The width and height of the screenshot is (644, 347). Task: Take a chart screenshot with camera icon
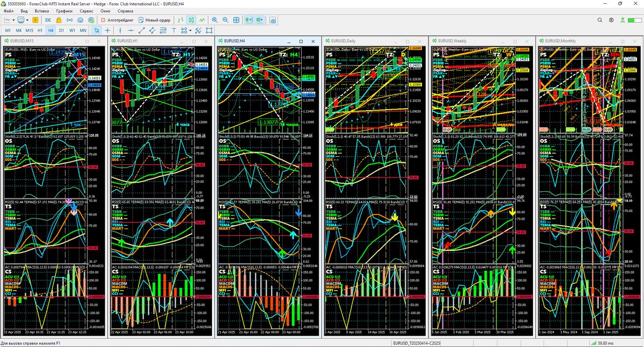click(273, 20)
